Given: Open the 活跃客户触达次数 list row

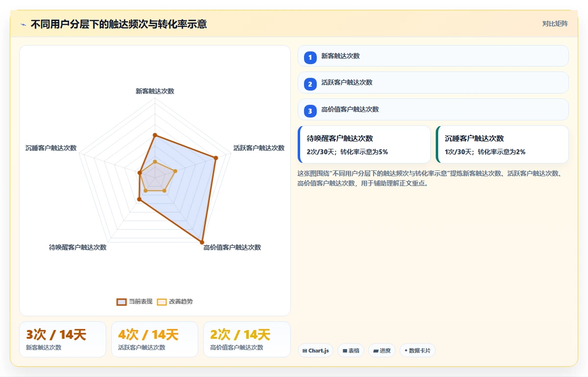Looking at the screenshot, I should 433,82.
